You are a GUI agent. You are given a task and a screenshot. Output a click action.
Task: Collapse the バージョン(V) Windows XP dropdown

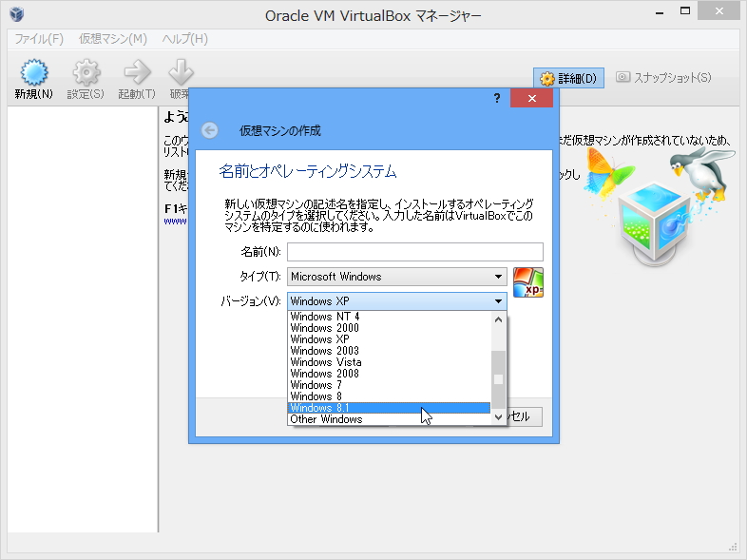coord(397,301)
